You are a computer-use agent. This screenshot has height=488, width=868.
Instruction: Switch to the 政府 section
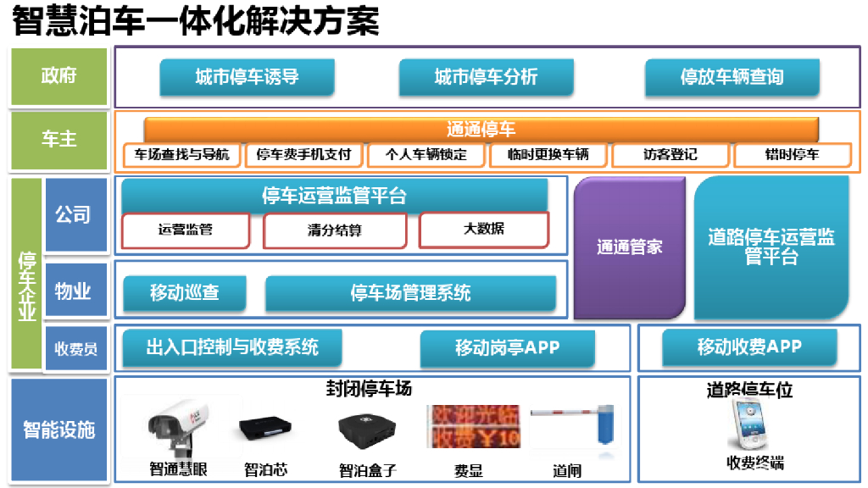click(58, 76)
